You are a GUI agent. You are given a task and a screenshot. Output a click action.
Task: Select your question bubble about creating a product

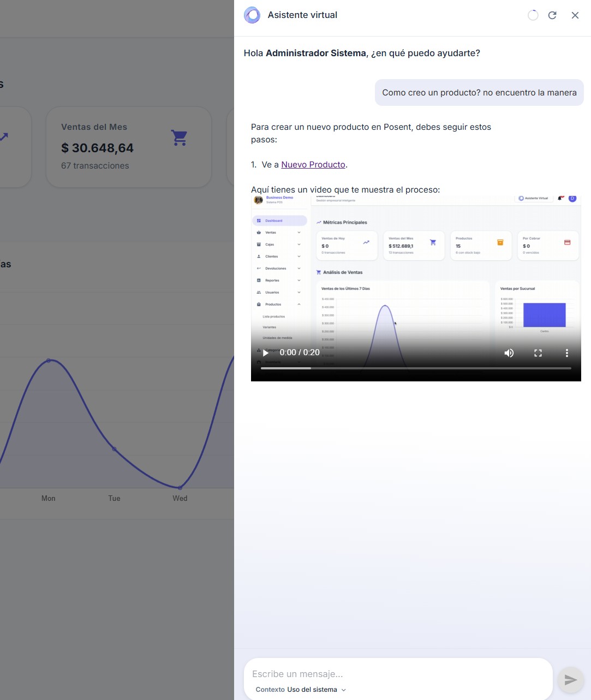[x=479, y=92]
